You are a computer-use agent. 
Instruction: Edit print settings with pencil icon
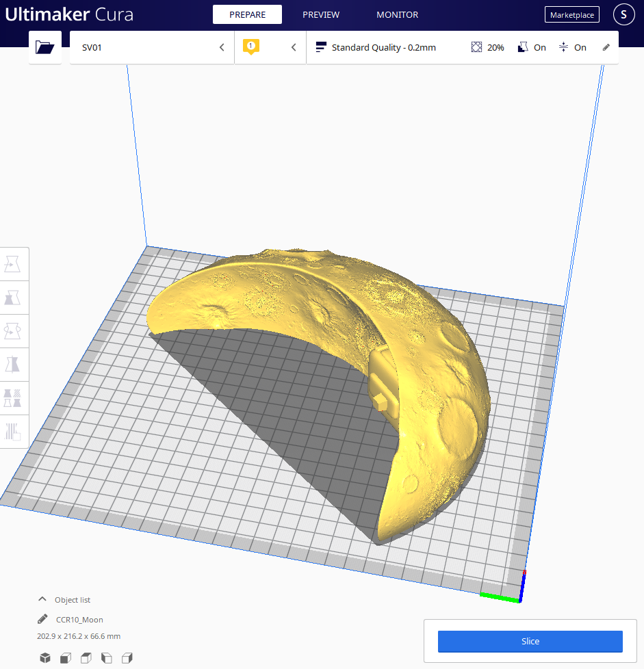tap(606, 47)
